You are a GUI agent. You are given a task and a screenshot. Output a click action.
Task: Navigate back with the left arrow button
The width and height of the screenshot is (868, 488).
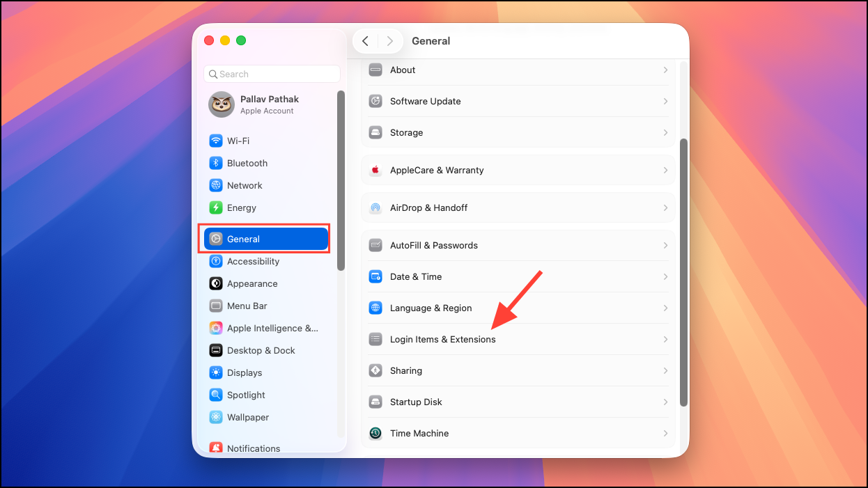(x=365, y=41)
